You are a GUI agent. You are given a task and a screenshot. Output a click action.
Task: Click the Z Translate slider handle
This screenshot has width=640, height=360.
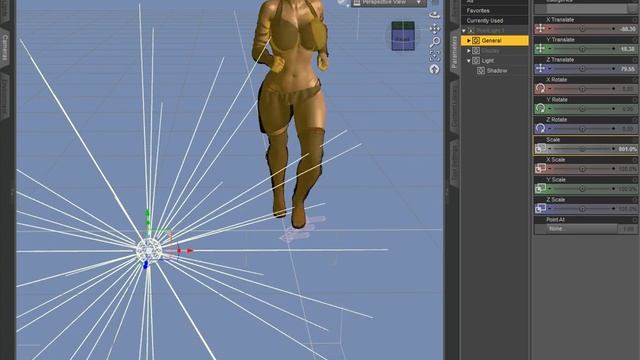[582, 69]
